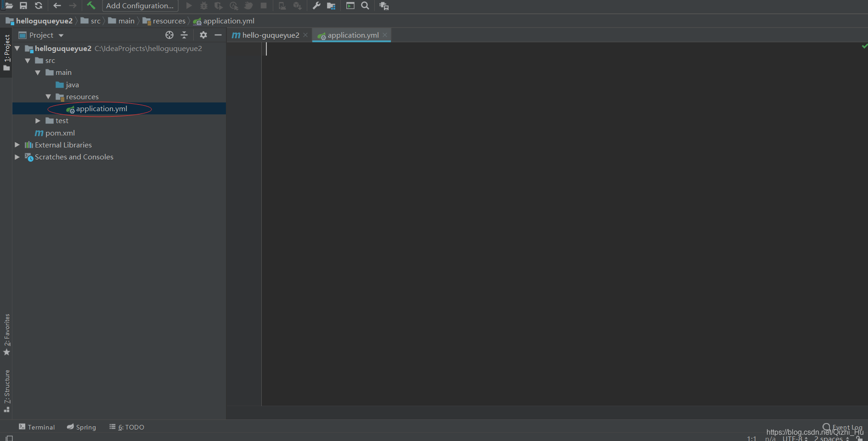Close the application.yml tab

pos(385,35)
